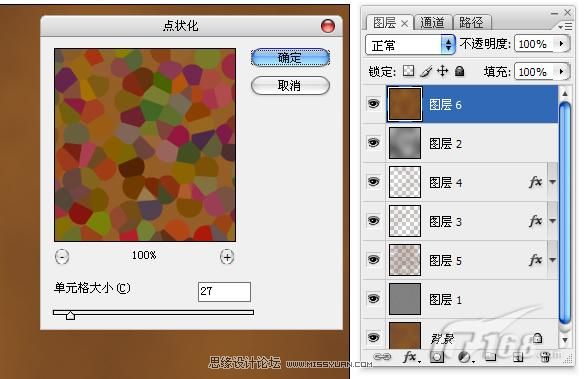Click fx badge on 图层 3

(536, 221)
